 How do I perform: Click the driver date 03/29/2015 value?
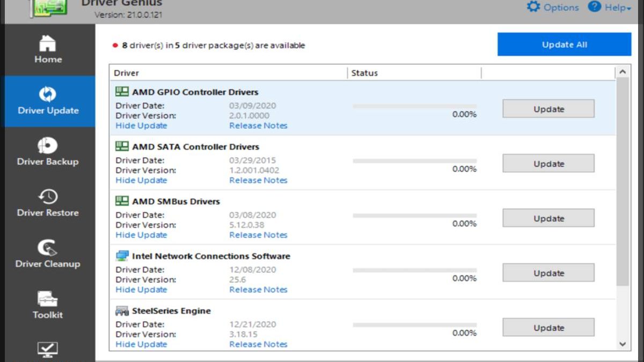(253, 160)
